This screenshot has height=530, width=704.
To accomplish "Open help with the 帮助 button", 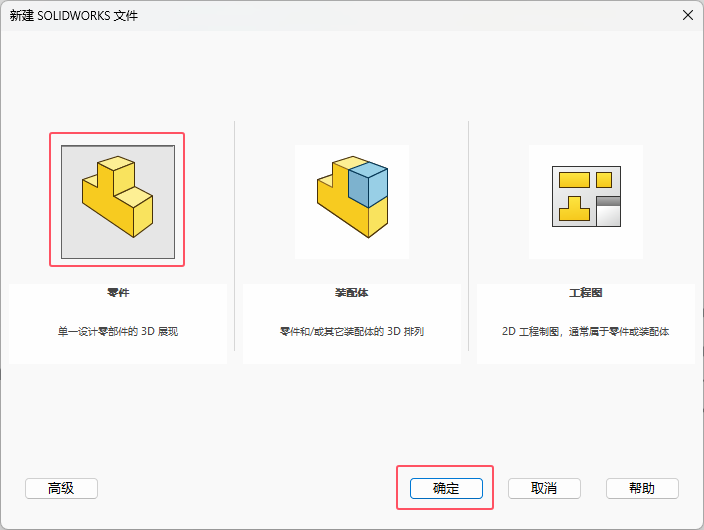I will point(642,488).
